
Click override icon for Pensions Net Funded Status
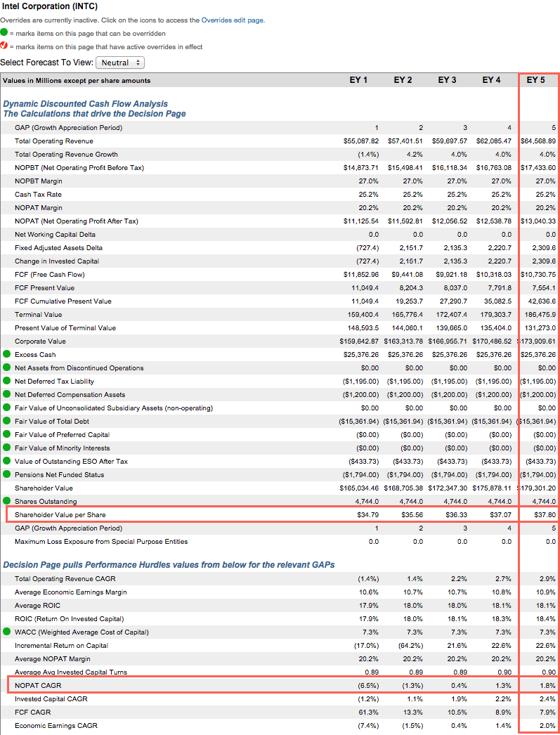[x=6, y=474]
